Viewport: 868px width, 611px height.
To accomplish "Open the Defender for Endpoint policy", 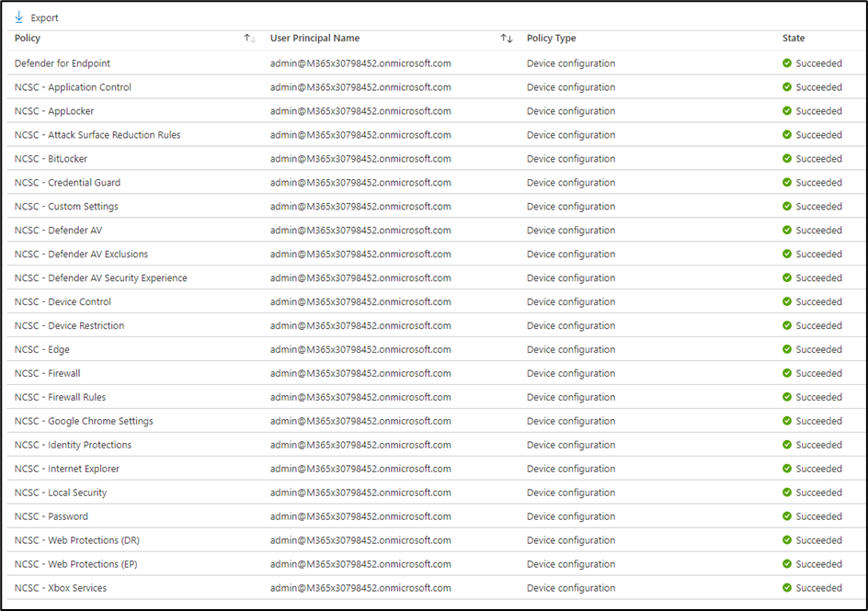I will (62, 63).
